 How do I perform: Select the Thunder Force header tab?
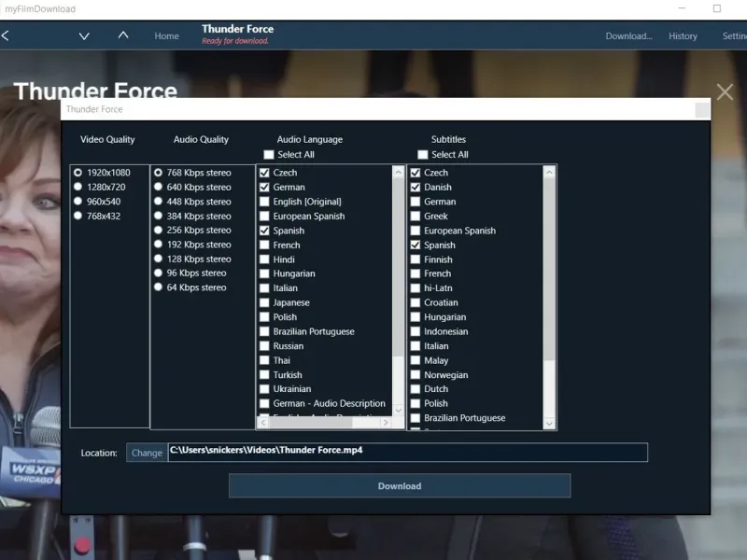(x=237, y=35)
